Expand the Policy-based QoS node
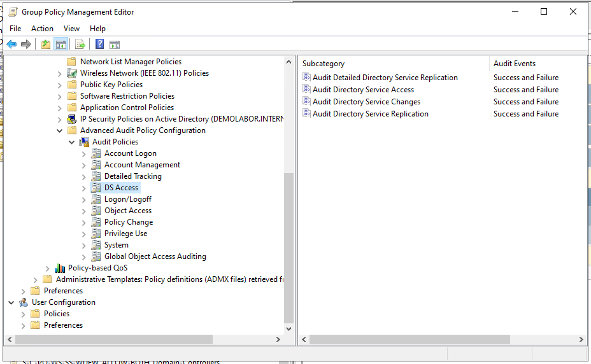This screenshot has width=591, height=364. coord(48,268)
